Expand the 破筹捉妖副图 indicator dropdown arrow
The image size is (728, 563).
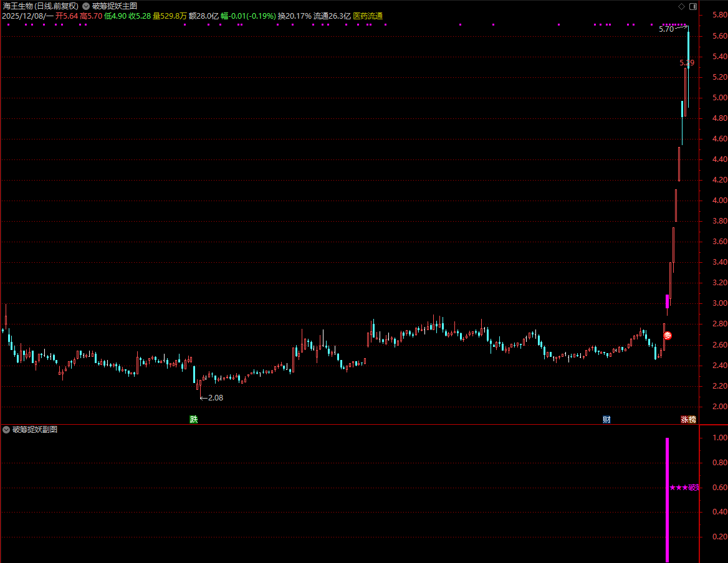(x=6, y=430)
